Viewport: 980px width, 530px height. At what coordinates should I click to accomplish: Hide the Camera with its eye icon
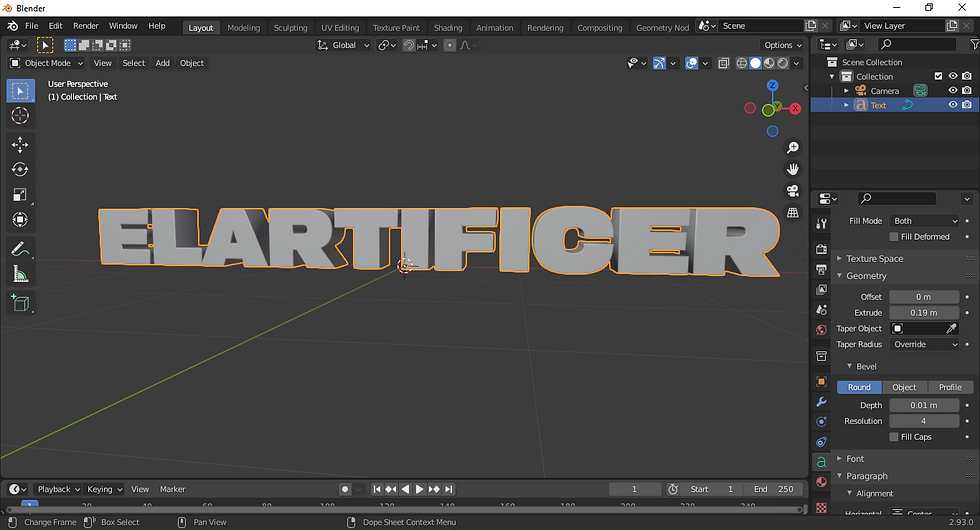pyautogui.click(x=952, y=91)
